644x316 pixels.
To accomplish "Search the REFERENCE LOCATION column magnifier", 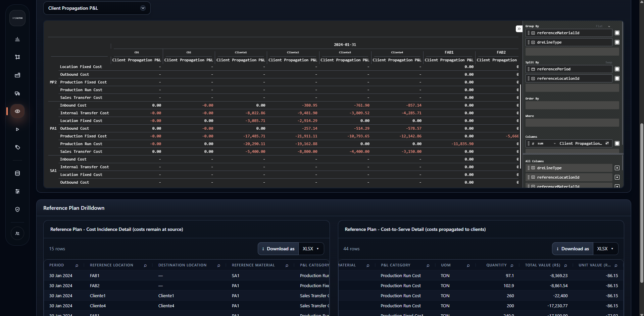I will click(145, 265).
